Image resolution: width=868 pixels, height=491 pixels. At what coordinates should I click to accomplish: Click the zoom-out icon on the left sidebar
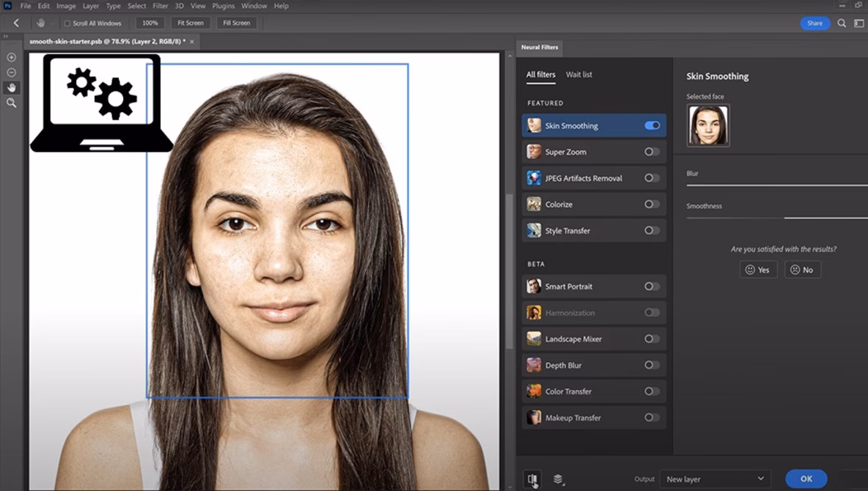coord(11,72)
